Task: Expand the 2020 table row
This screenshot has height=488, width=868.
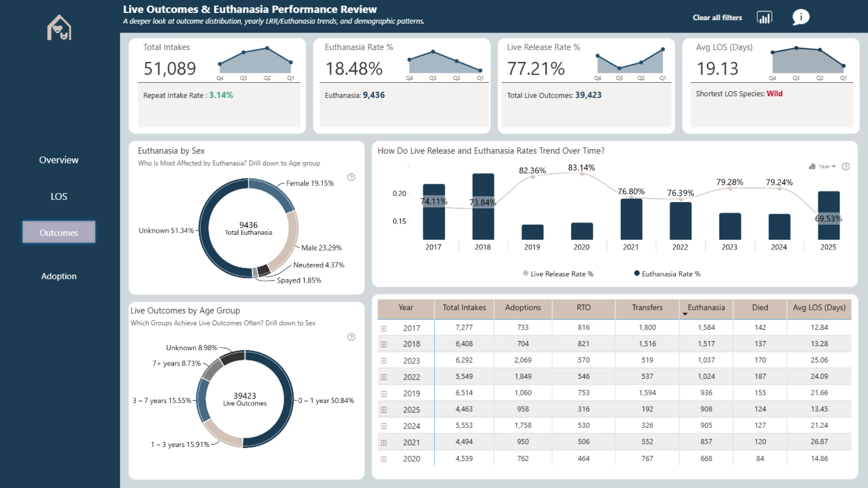Action: point(384,459)
